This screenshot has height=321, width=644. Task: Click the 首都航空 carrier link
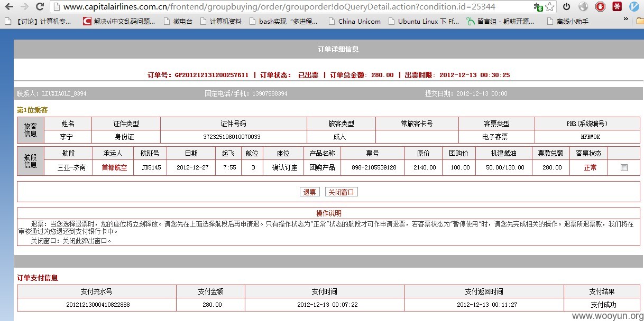pos(114,167)
